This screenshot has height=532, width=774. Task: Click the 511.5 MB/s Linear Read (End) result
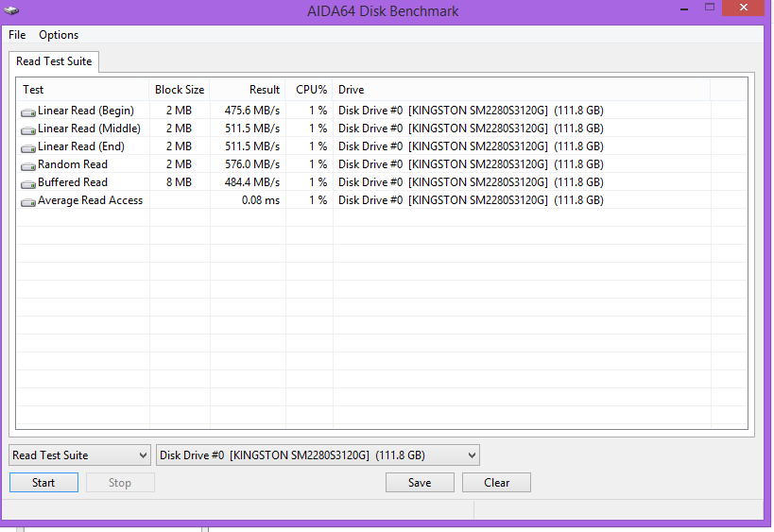pos(252,146)
